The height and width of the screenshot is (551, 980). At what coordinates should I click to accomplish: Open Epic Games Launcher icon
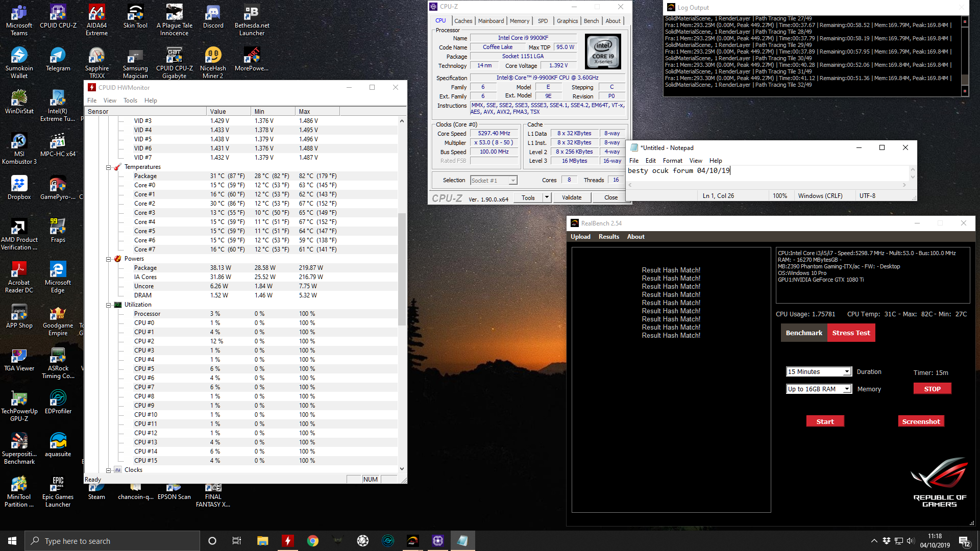(58, 492)
